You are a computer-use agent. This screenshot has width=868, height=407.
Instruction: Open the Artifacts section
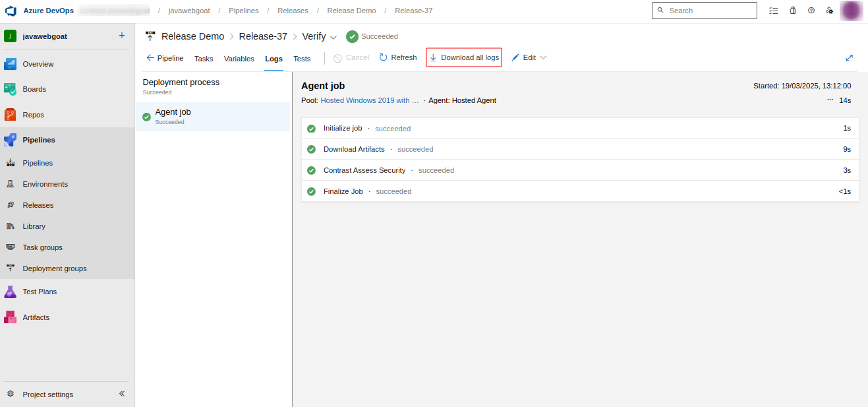[x=36, y=317]
